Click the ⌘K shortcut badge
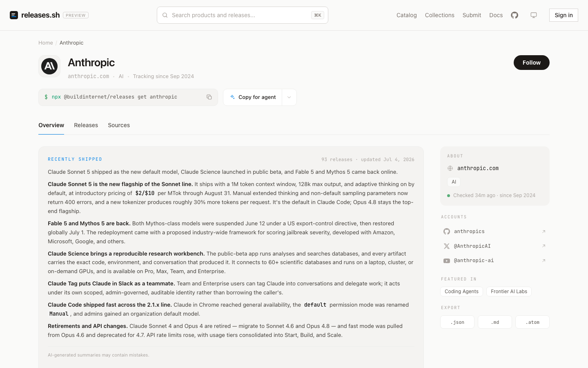588x368 pixels. pos(318,15)
